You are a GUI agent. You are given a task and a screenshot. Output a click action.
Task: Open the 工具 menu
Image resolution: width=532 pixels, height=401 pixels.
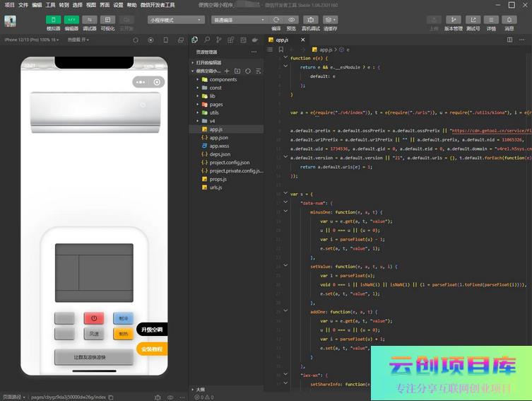click(x=50, y=4)
